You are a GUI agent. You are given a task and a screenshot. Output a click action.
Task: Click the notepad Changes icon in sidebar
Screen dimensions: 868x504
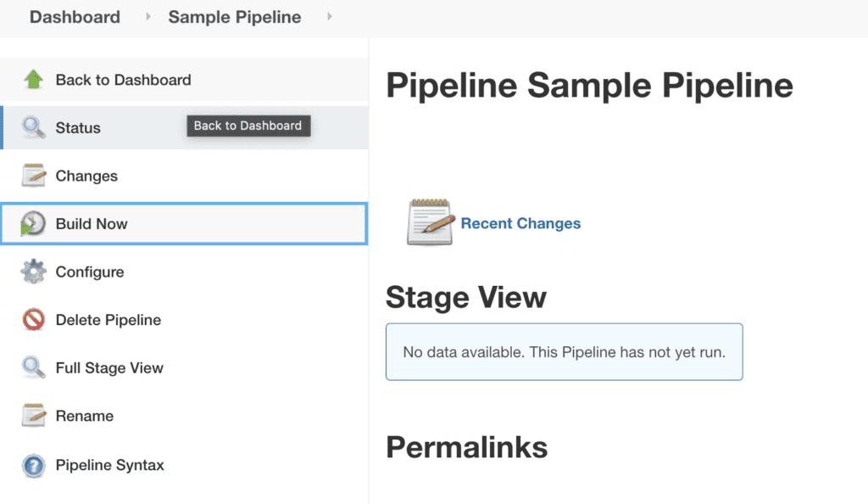[33, 176]
